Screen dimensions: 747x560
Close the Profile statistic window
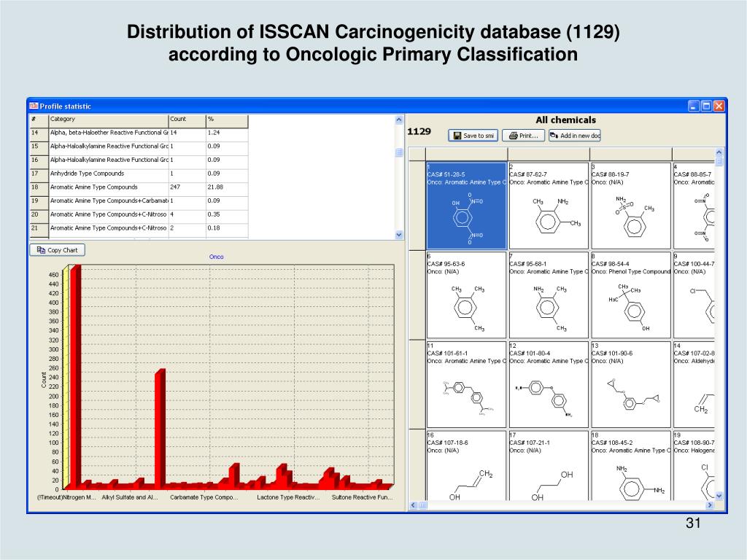pyautogui.click(x=719, y=106)
